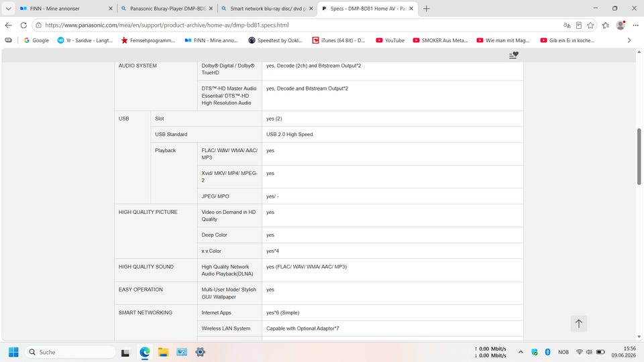Open the browser Settings and more menu
The image size is (644, 362).
tap(636, 25)
